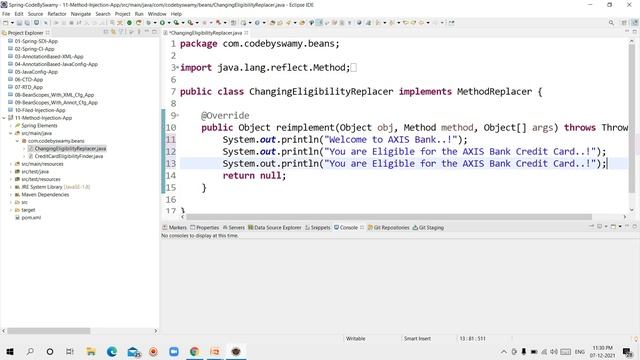Image resolution: width=640 pixels, height=360 pixels.
Task: Click Eclipse icon in taskbar
Action: tap(236, 351)
